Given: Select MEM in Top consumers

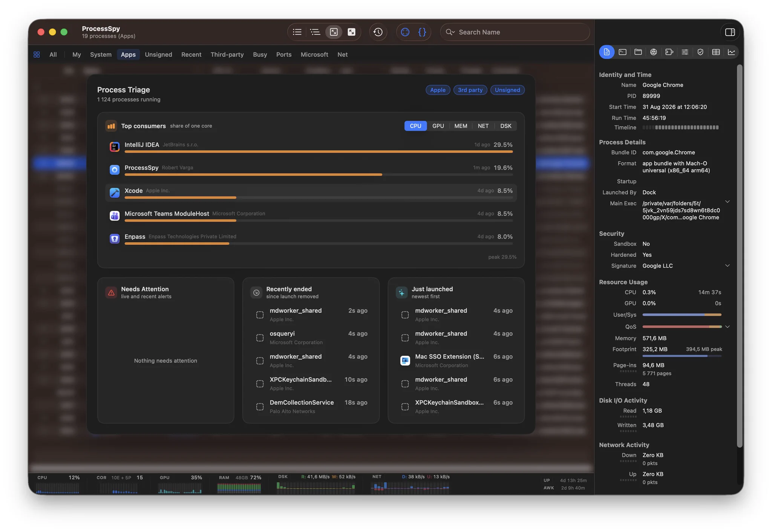Looking at the screenshot, I should point(461,126).
